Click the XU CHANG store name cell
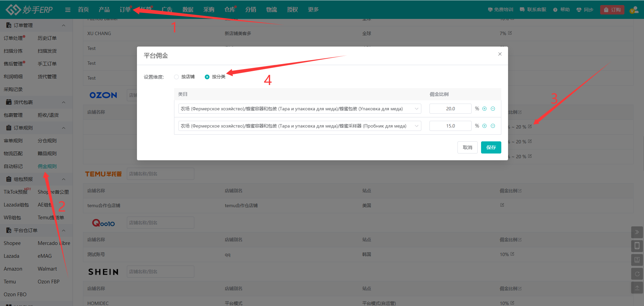 99,33
